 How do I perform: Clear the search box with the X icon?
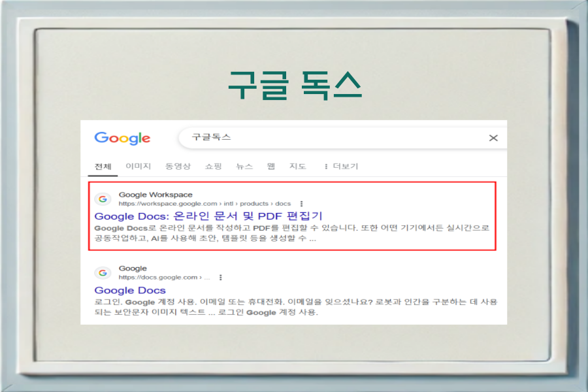(x=493, y=138)
